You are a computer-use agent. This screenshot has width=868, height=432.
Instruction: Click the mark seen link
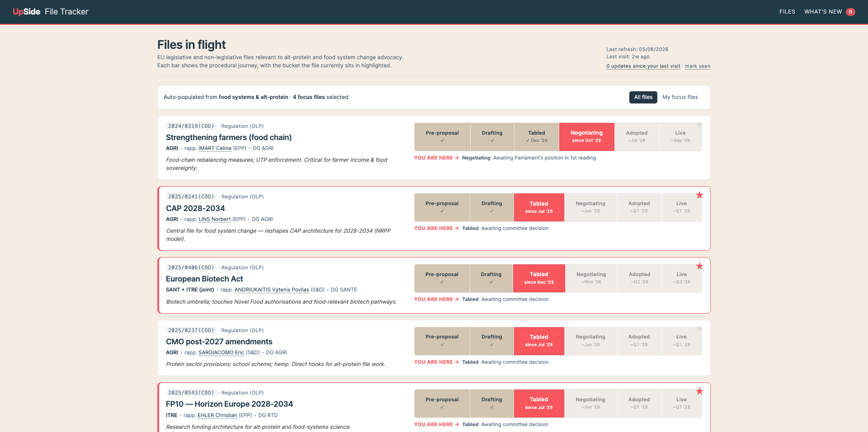(698, 66)
